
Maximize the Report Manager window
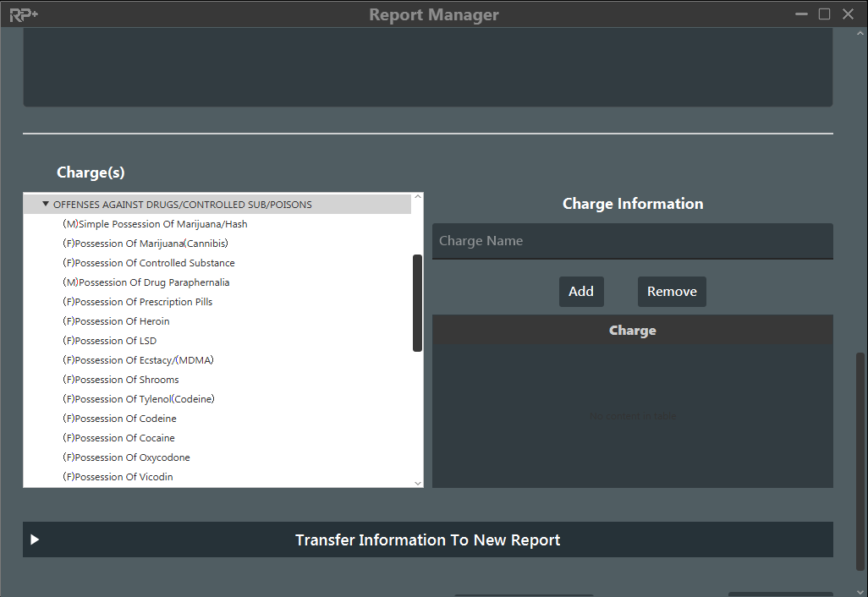click(824, 14)
